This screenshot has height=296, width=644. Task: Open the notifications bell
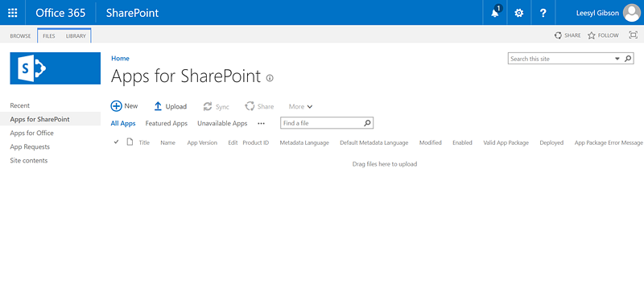pos(495,13)
